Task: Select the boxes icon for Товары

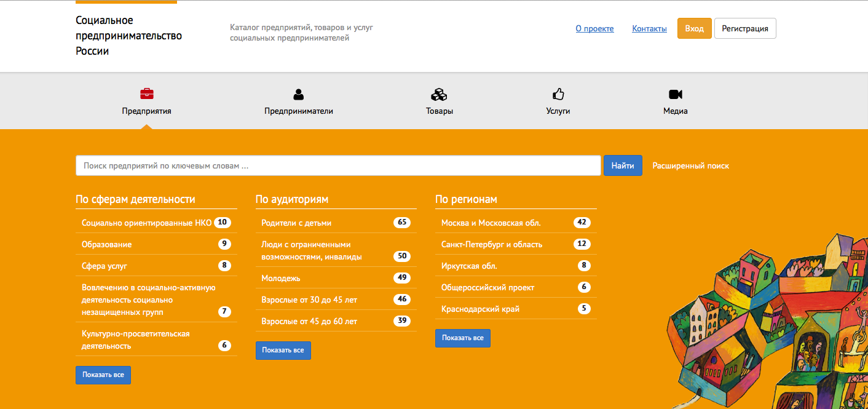Action: click(x=439, y=94)
